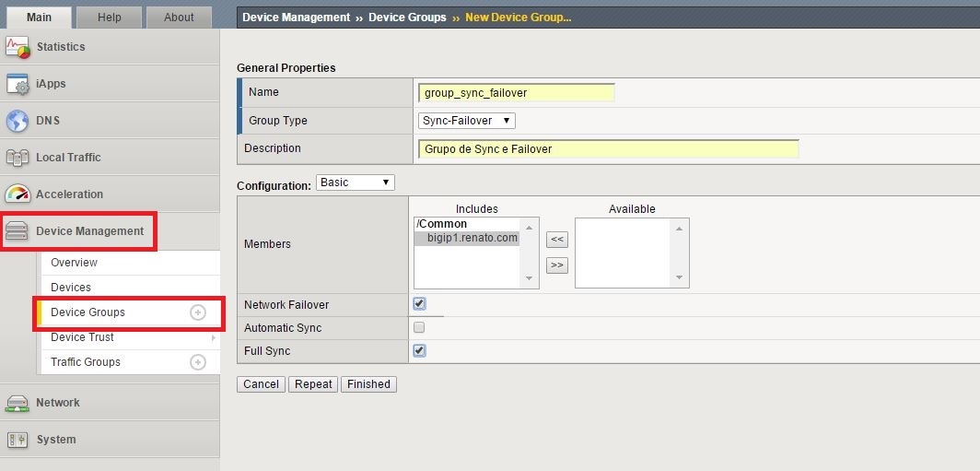Image resolution: width=980 pixels, height=471 pixels.
Task: Click the Finished button
Action: coord(368,384)
